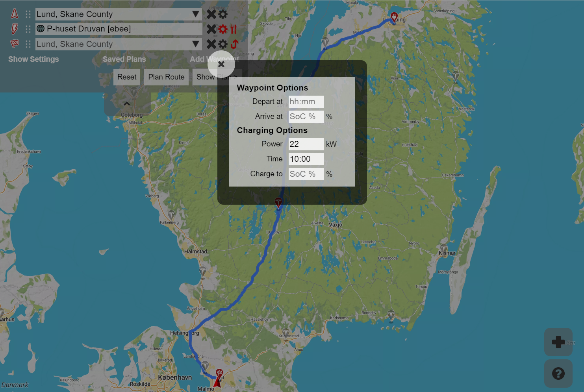
Task: Open Saved Plans
Action: pos(124,59)
